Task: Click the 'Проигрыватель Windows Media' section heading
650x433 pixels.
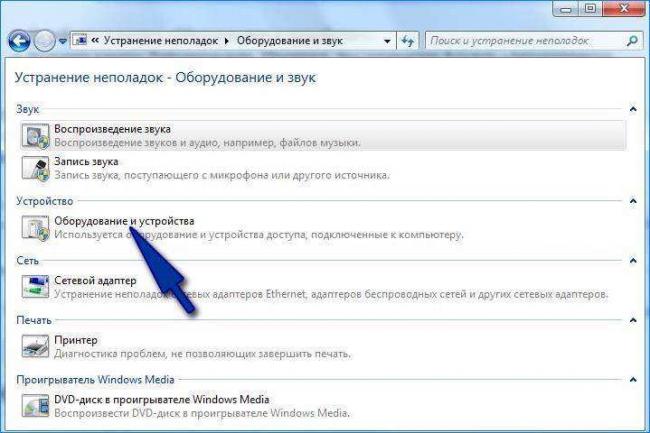Action: pos(95,380)
